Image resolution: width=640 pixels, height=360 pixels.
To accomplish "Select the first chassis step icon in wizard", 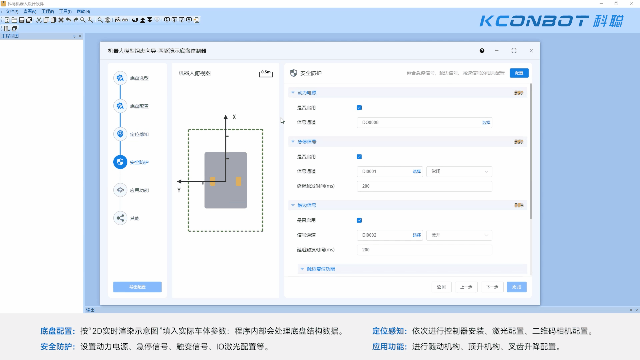I will tap(120, 78).
